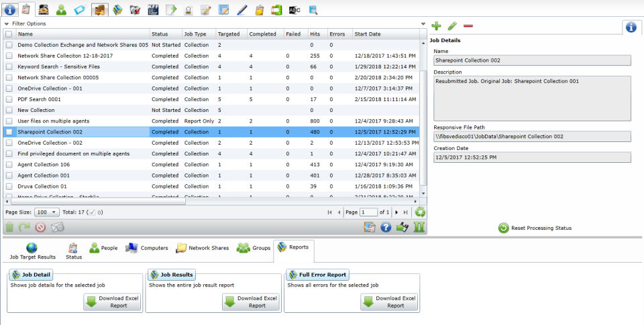Image resolution: width=644 pixels, height=325 pixels.
Task: Click the envelope icon below the job grid
Action: 57,227
